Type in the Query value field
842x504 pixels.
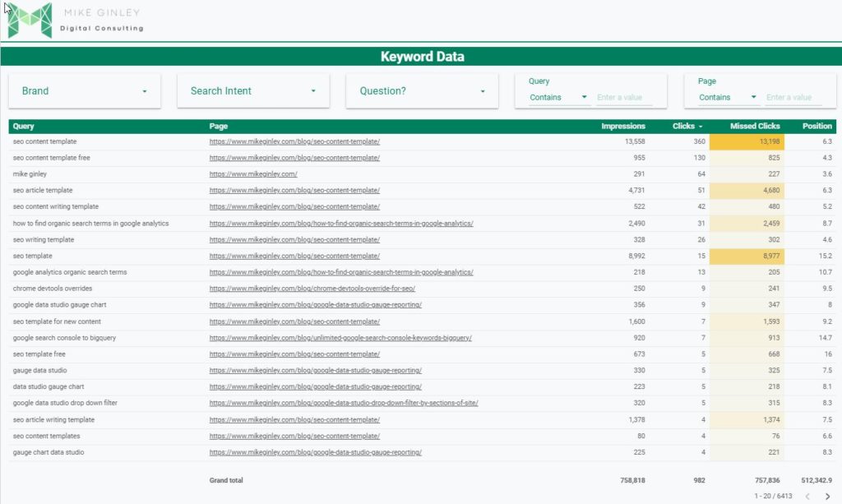[624, 97]
